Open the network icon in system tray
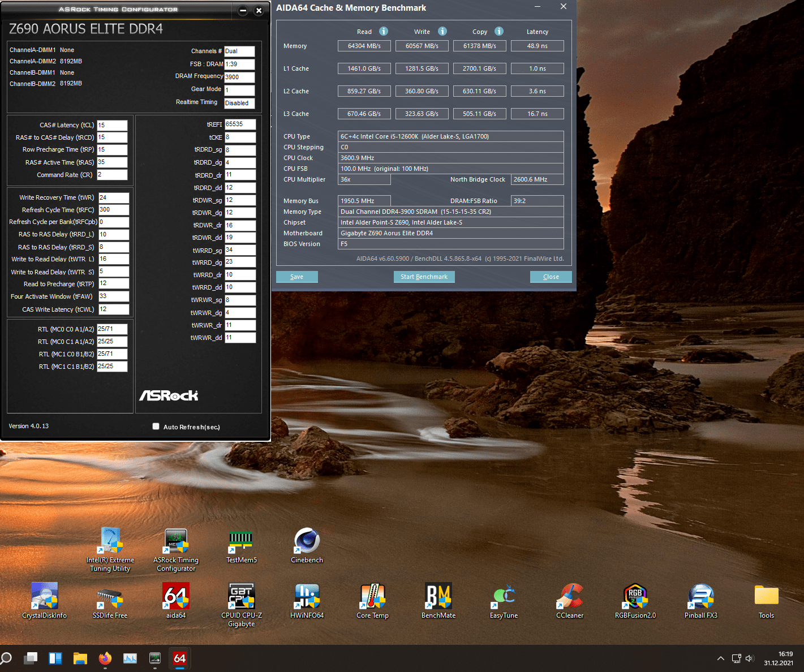Image resolution: width=804 pixels, height=672 pixels. (x=736, y=658)
